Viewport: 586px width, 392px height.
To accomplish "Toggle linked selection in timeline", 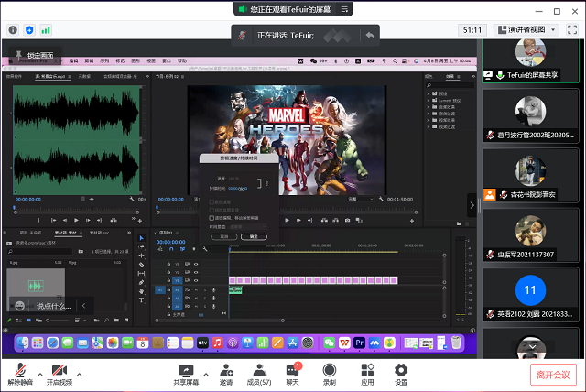I will pyautogui.click(x=182, y=249).
